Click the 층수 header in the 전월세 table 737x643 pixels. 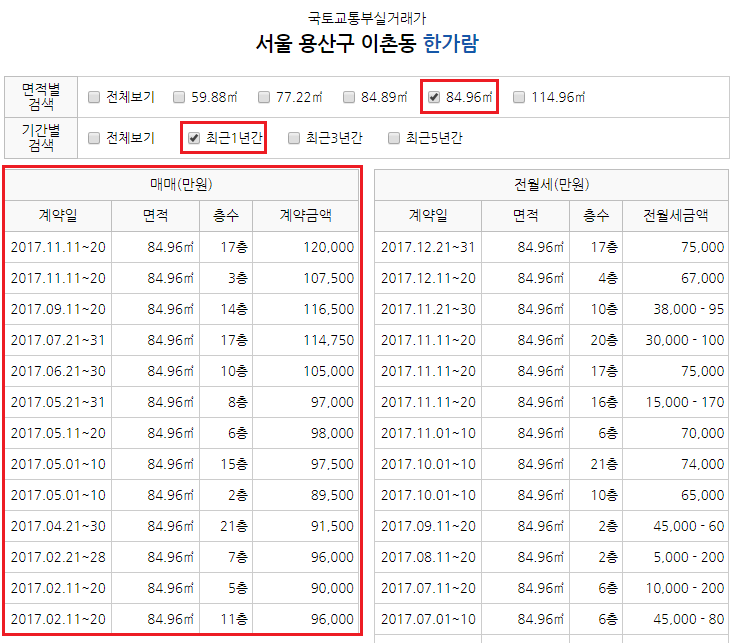pyautogui.click(x=596, y=216)
